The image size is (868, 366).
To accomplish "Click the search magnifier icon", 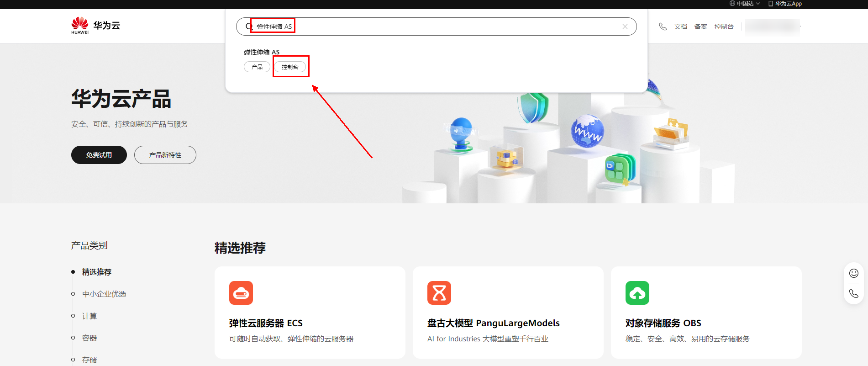I will (x=249, y=27).
